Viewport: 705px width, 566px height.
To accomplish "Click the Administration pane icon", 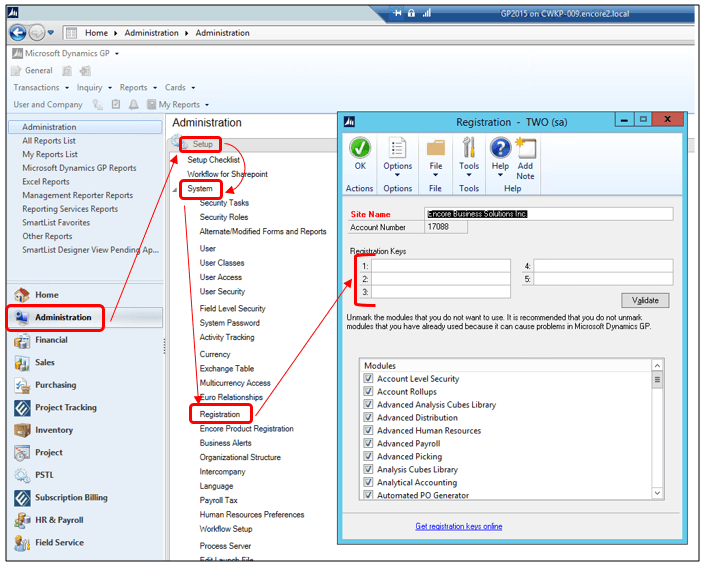I will (22, 317).
